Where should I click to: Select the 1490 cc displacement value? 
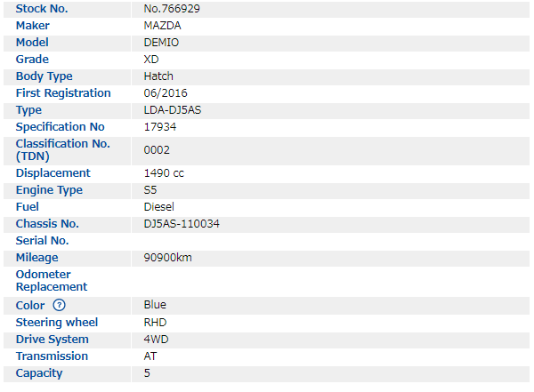point(164,173)
